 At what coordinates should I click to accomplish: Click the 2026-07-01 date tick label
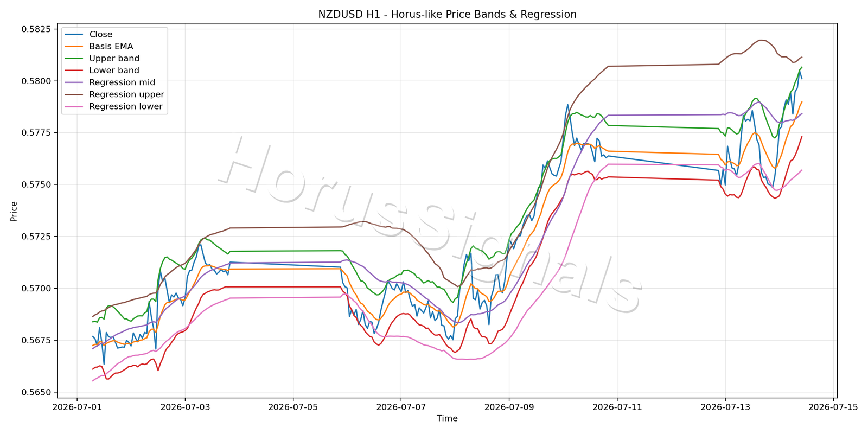[77, 406]
